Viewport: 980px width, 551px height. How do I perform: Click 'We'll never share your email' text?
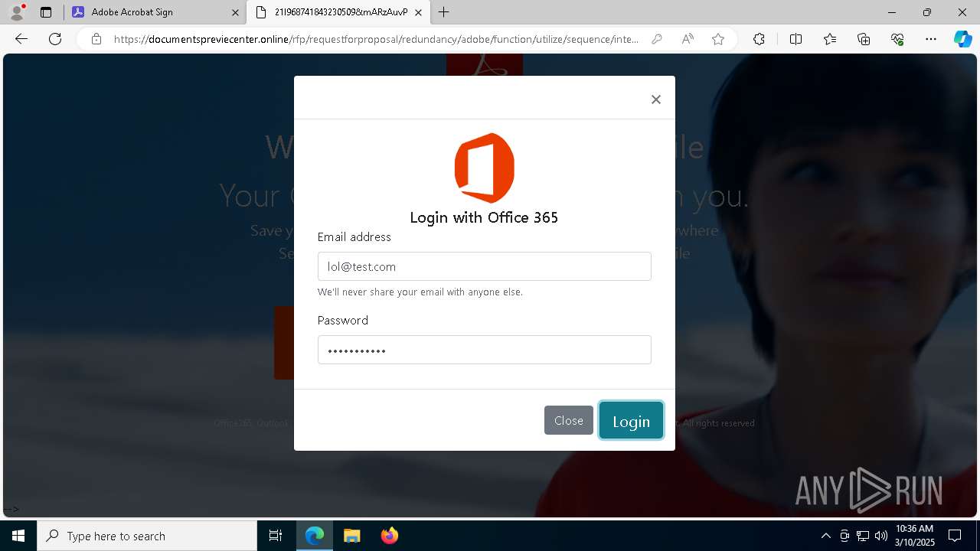[420, 292]
